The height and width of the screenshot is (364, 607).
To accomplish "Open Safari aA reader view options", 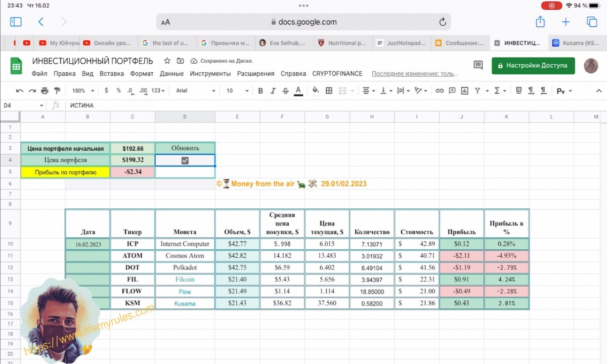I will point(166,22).
